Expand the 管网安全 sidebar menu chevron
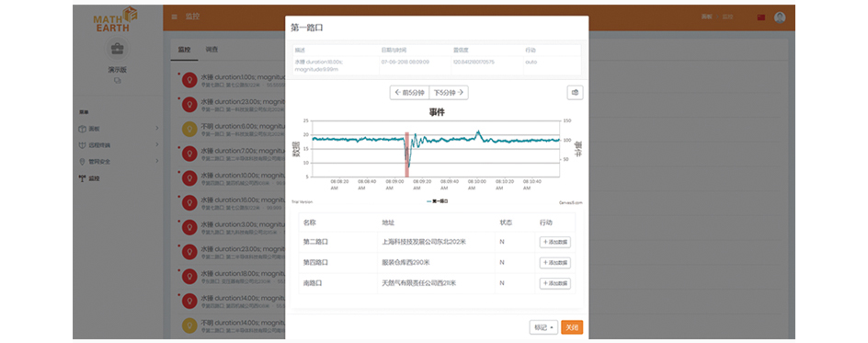Screen dimensions: 868x343 coord(156,162)
